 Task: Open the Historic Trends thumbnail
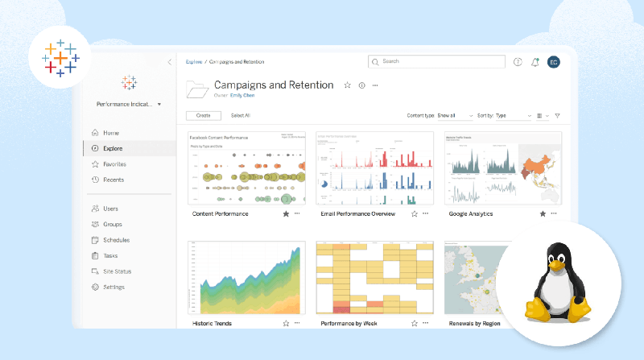(246, 276)
